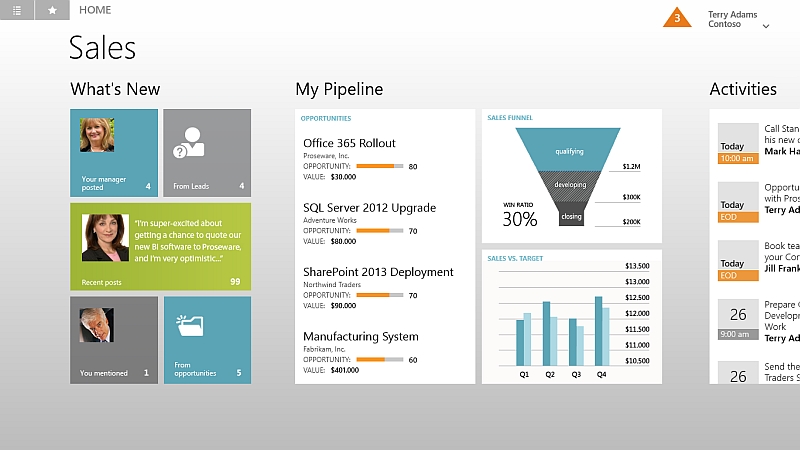Open the 'You mentioned' tile
The height and width of the screenshot is (450, 800).
pyautogui.click(x=114, y=340)
